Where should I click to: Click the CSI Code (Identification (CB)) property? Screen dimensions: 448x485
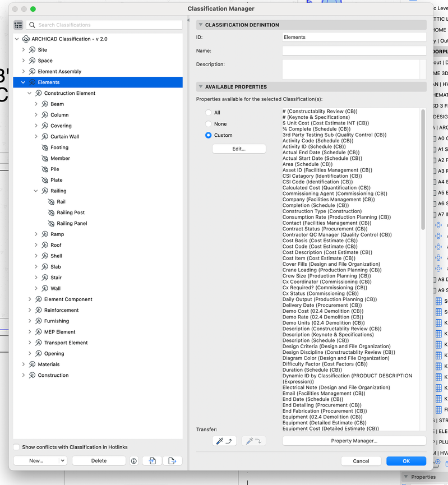[317, 182]
